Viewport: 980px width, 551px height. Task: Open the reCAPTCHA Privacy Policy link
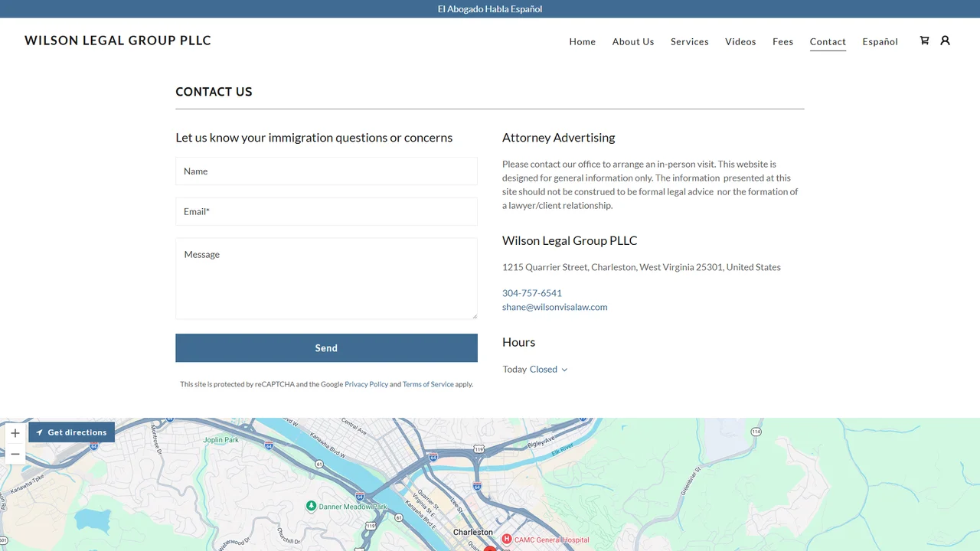366,384
